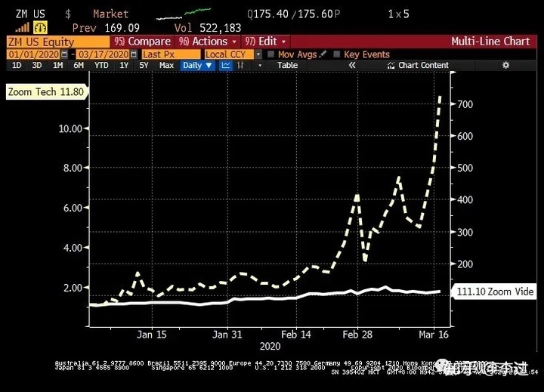Edit moving averages with pencil icon
Viewport: 544px width, 392px height.
point(323,54)
